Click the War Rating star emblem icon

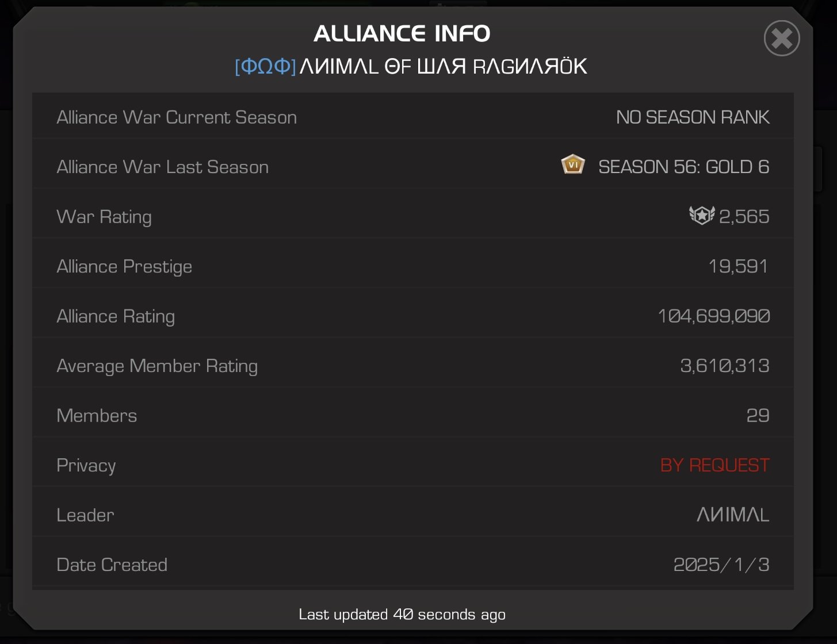point(702,216)
